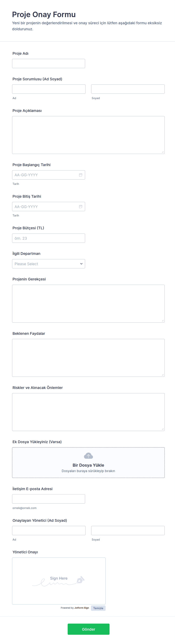Click the dropdown chevron arrow
Screen dimensions: 175x644
pyautogui.click(x=81, y=264)
